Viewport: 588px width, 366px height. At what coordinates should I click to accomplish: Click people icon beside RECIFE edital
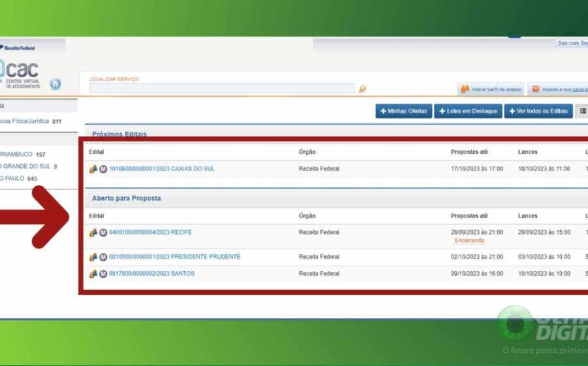(x=93, y=233)
